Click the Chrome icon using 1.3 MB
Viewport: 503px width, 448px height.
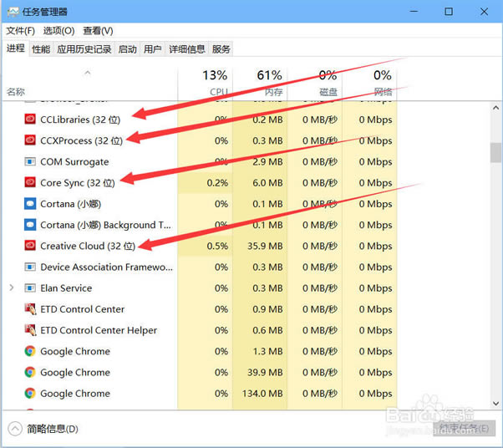pos(30,351)
